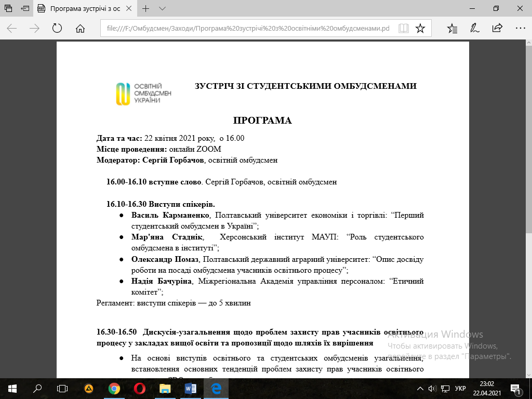The image size is (532, 399).
Task: Open Settings and more menu
Action: coord(520,28)
